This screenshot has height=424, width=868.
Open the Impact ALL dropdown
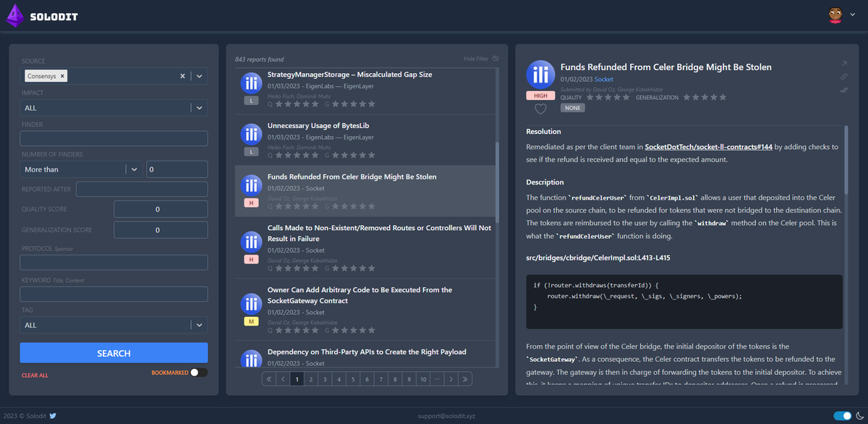pyautogui.click(x=114, y=108)
